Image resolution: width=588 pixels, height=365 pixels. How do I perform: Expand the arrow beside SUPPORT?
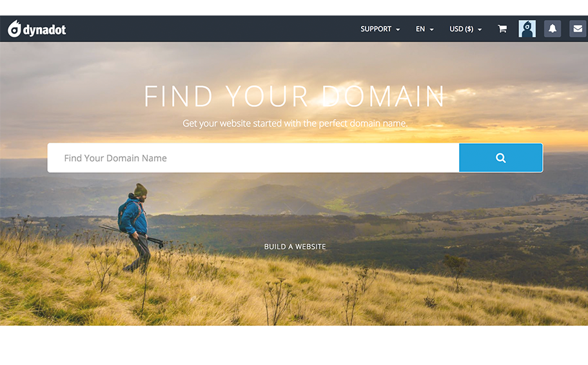pyautogui.click(x=398, y=30)
